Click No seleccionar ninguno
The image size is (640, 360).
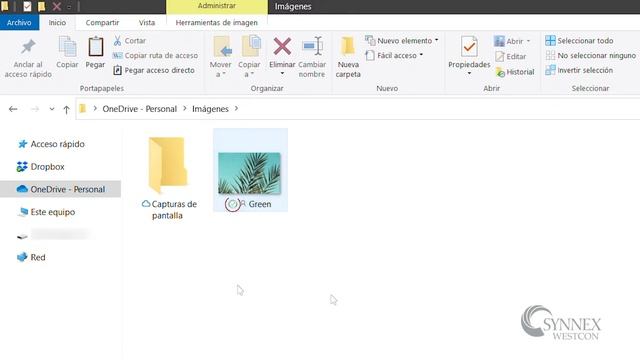point(591,56)
